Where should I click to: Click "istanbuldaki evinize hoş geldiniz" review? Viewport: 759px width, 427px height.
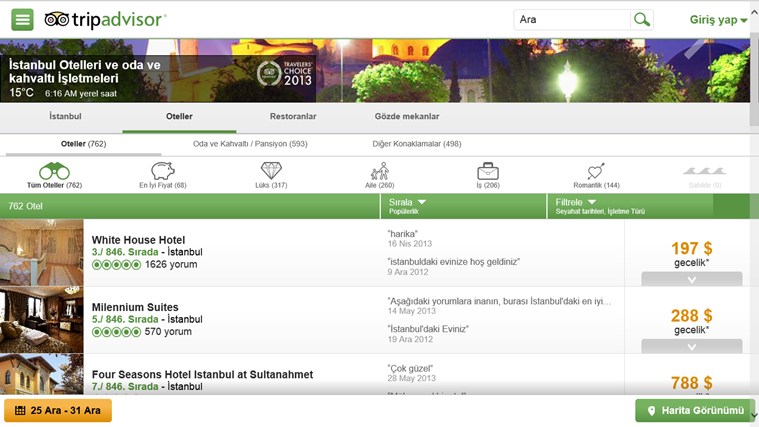(x=454, y=262)
